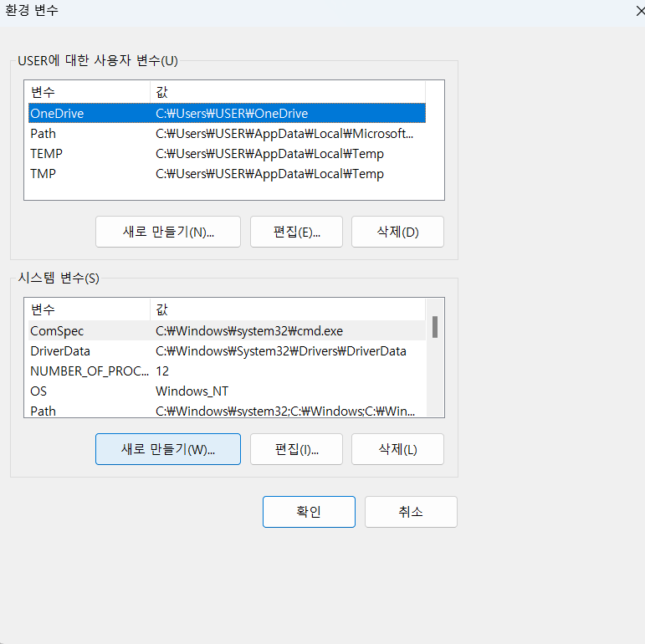Select the TMP user variable row

227,173
